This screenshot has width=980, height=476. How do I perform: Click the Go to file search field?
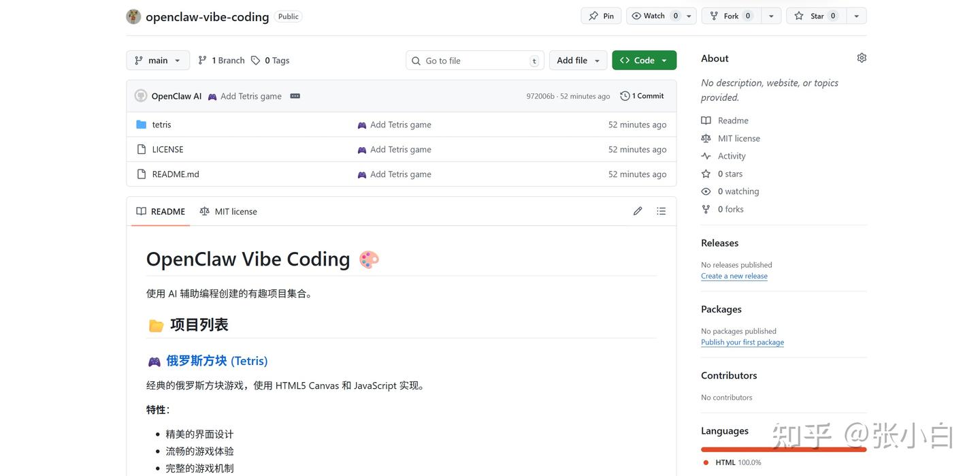(x=475, y=61)
